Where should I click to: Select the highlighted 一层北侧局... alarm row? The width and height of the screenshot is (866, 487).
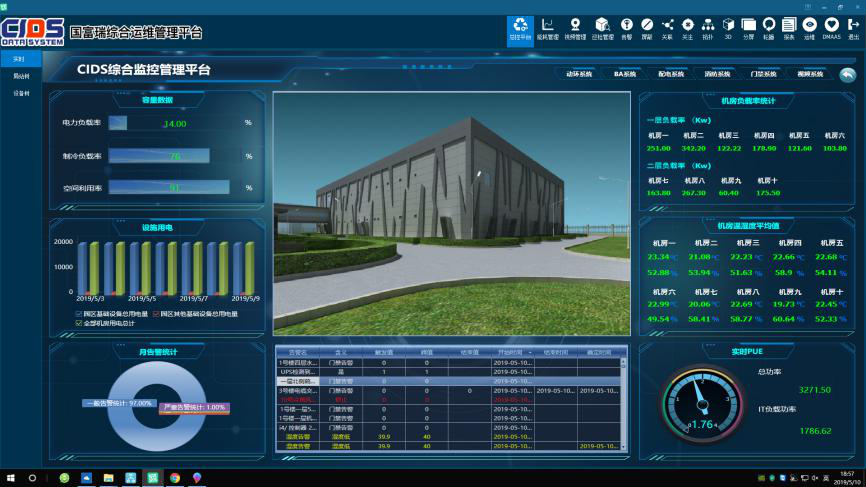(448, 382)
